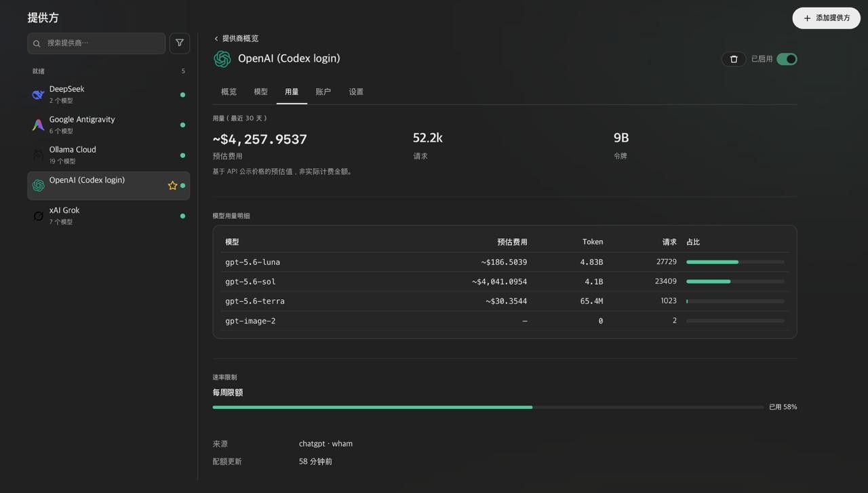Viewport: 868px width, 493px height.
Task: Click the xAI Grok logo icon
Action: point(39,216)
